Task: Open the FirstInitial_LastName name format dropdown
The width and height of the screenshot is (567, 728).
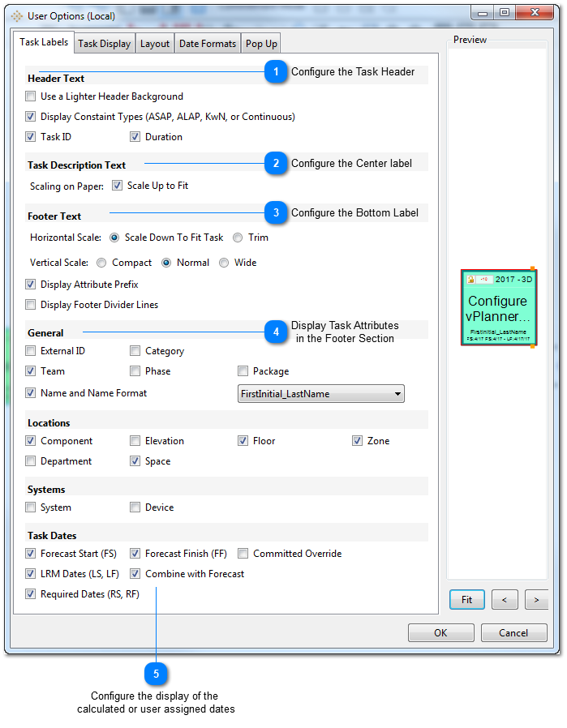Action: point(321,394)
